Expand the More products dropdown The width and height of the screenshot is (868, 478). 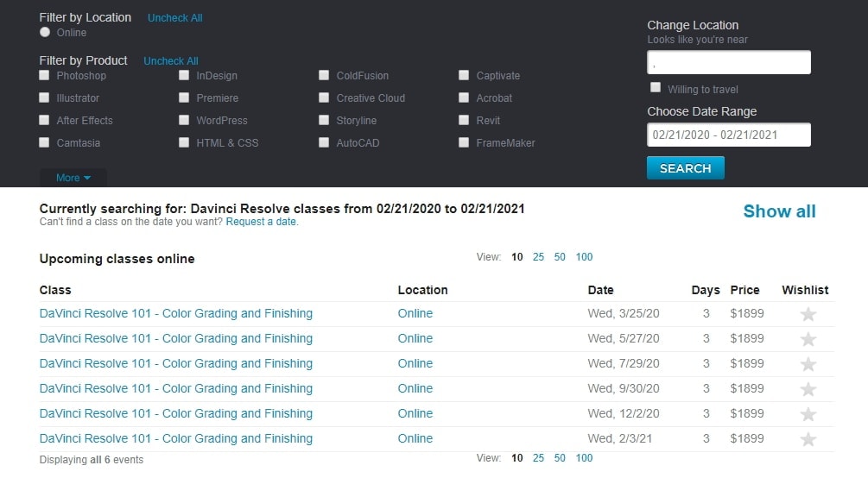[73, 178]
